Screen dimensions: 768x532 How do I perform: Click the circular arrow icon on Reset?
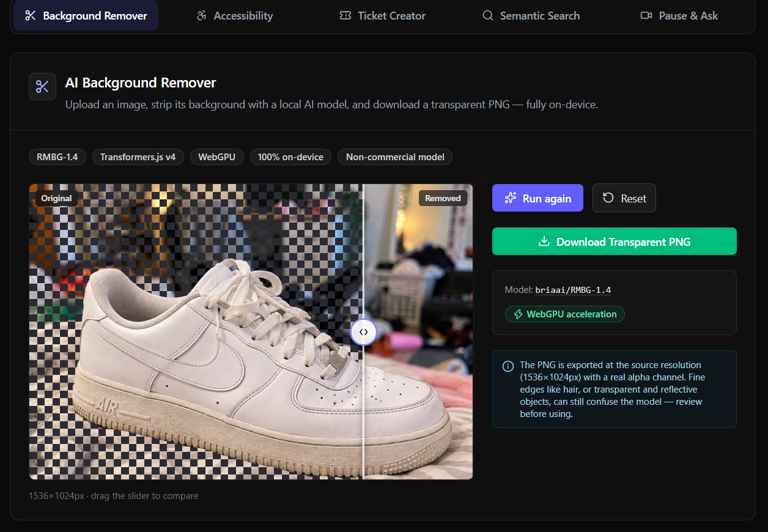click(608, 198)
